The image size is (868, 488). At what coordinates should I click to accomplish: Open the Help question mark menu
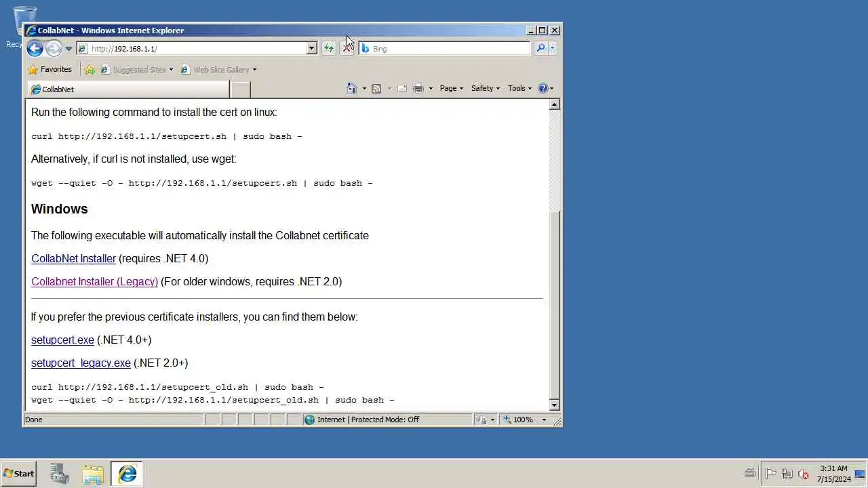tap(545, 88)
